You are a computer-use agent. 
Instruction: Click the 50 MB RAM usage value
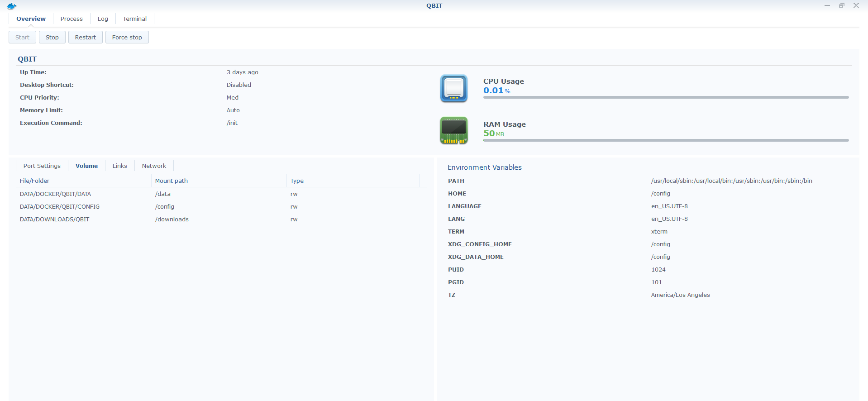coord(494,134)
